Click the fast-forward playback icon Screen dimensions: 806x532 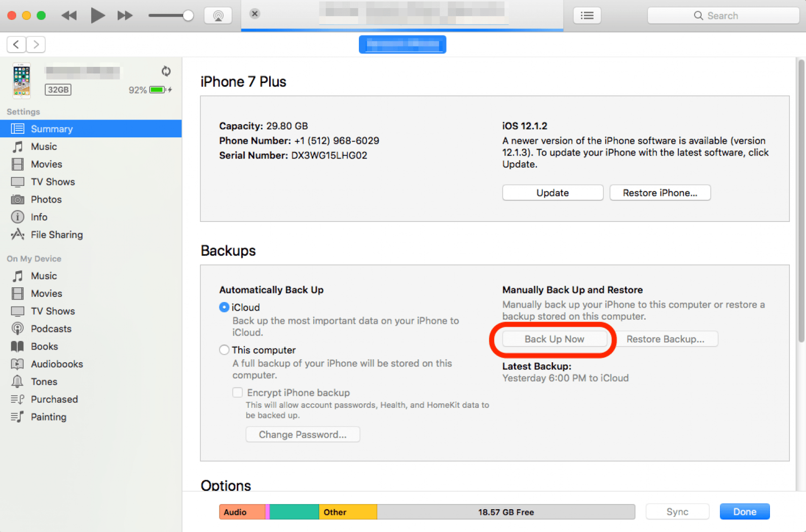(x=125, y=15)
